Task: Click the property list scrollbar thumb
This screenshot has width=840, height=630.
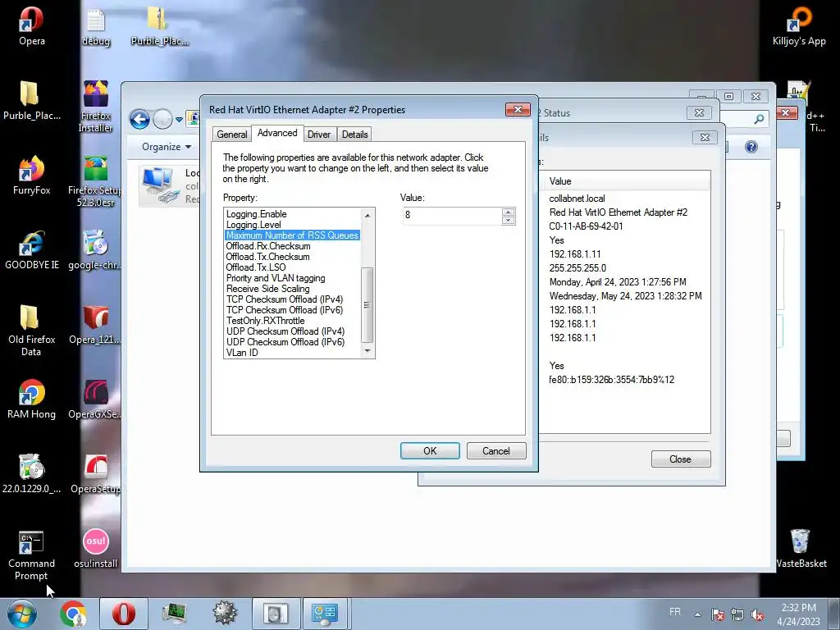Action: pyautogui.click(x=367, y=304)
